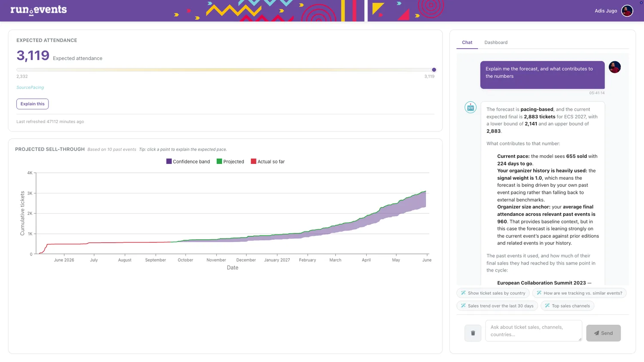The height and width of the screenshot is (362, 644).
Task: Switch to the Chat tab
Action: pyautogui.click(x=467, y=42)
